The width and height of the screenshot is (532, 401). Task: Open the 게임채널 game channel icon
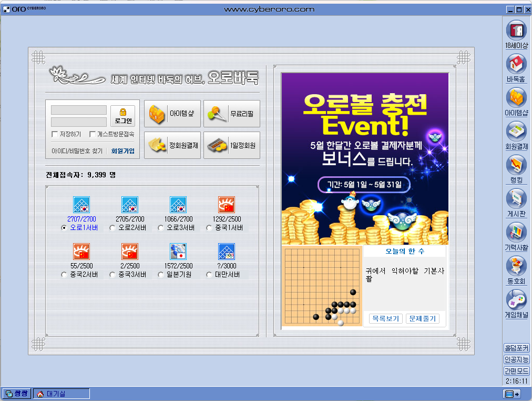pyautogui.click(x=516, y=299)
